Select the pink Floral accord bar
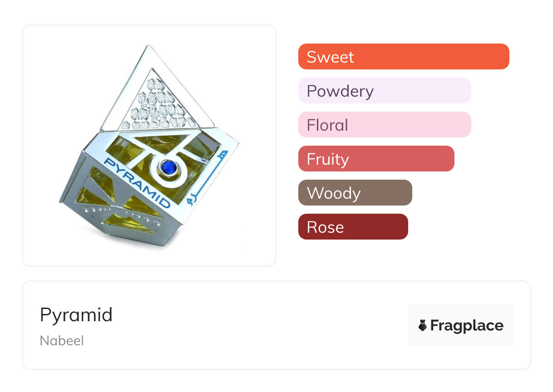 tap(384, 125)
